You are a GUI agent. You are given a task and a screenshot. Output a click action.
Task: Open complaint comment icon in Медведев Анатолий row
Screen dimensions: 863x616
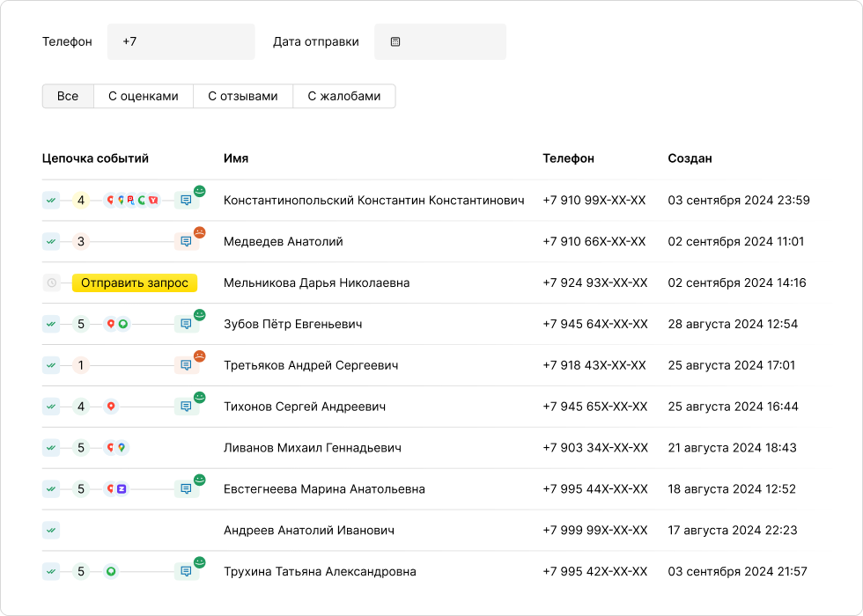[186, 241]
